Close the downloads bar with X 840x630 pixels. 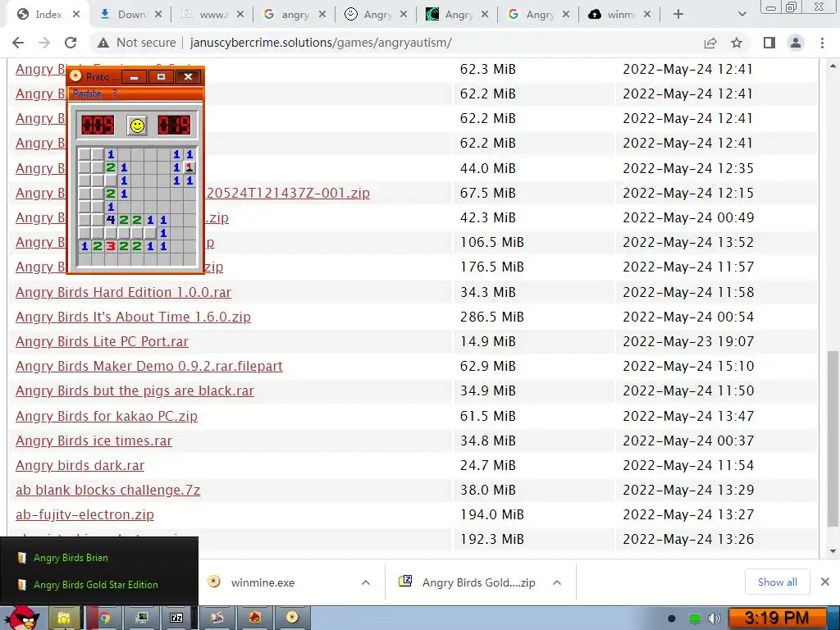point(825,582)
